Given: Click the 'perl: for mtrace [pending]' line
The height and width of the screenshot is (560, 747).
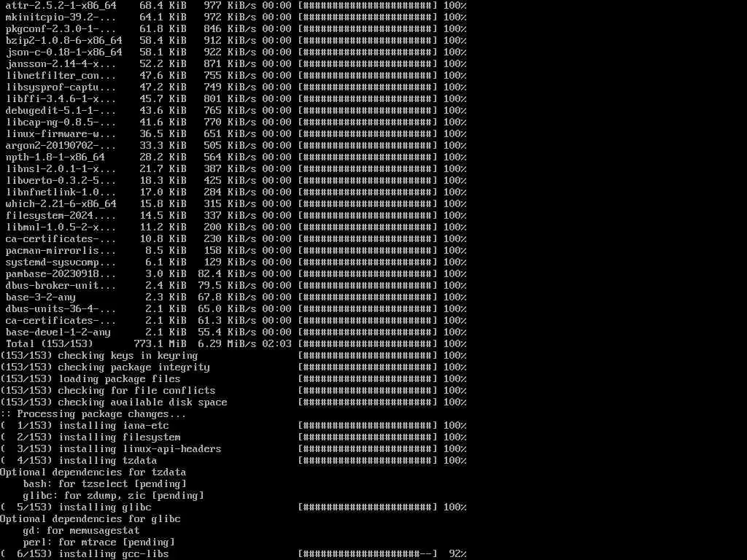Looking at the screenshot, I should 99,542.
